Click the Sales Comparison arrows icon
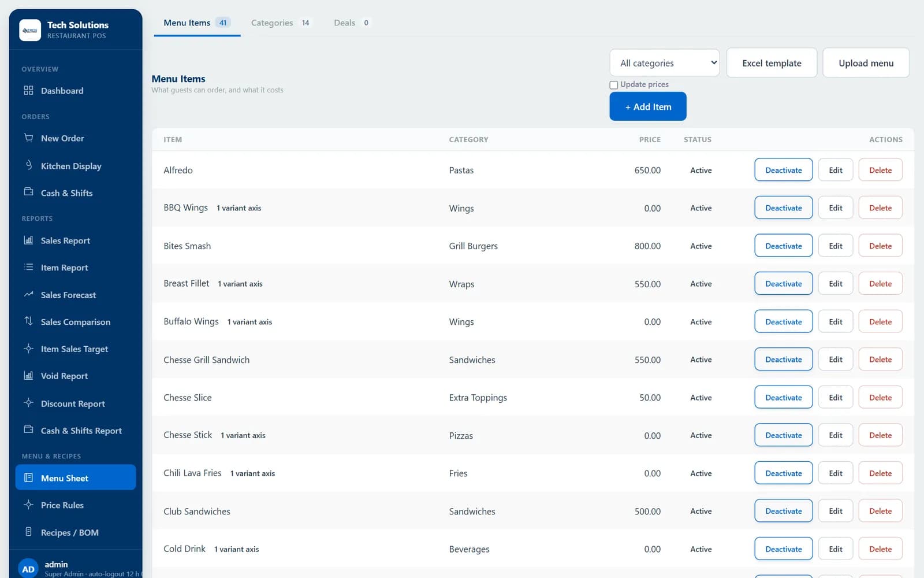The height and width of the screenshot is (578, 924). click(x=28, y=321)
